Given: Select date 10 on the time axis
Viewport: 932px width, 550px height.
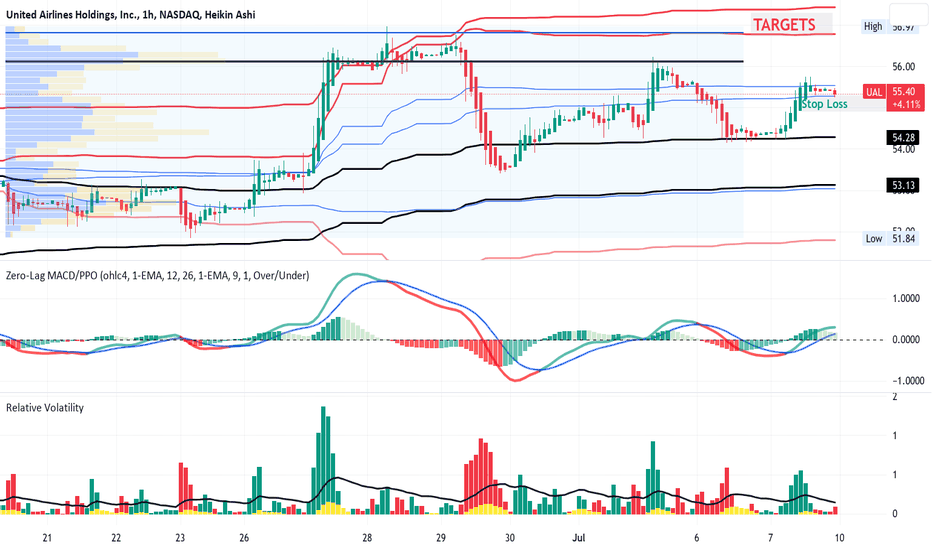Looking at the screenshot, I should tap(839, 538).
